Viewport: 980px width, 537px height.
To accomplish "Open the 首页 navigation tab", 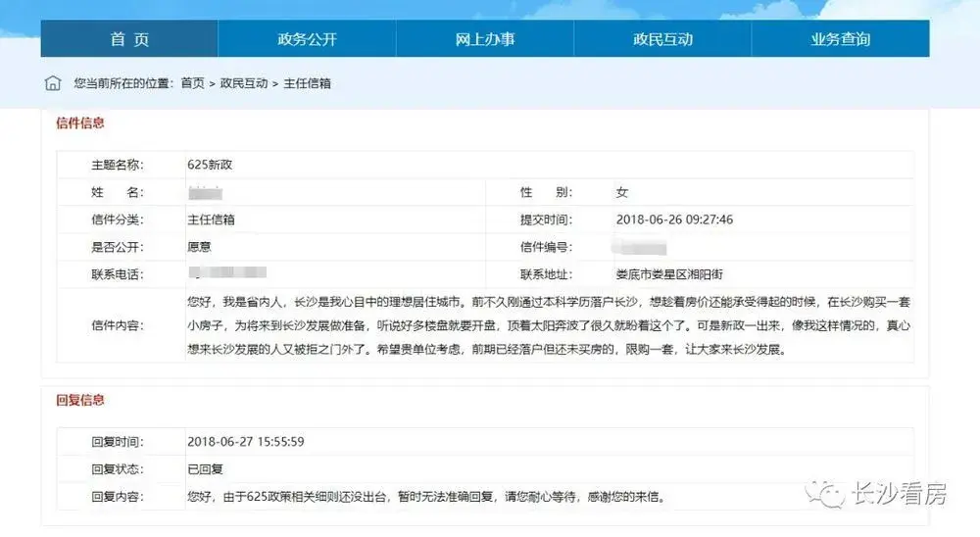I will coord(129,39).
